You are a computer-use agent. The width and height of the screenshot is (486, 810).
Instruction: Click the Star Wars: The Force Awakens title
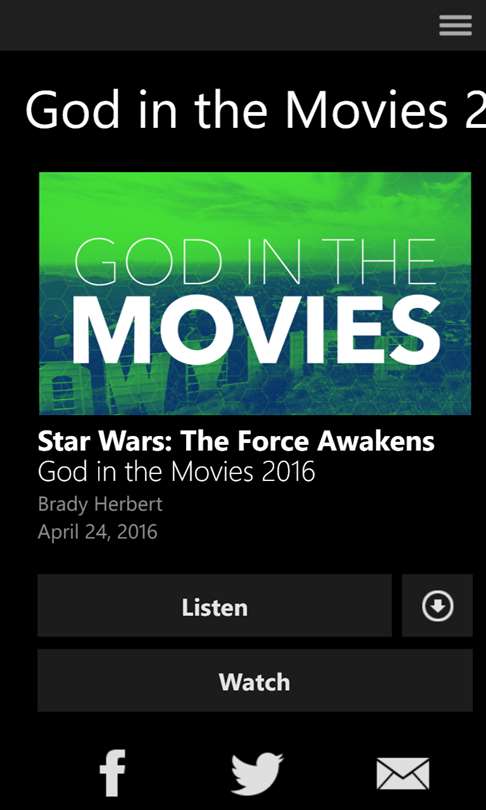pyautogui.click(x=236, y=441)
